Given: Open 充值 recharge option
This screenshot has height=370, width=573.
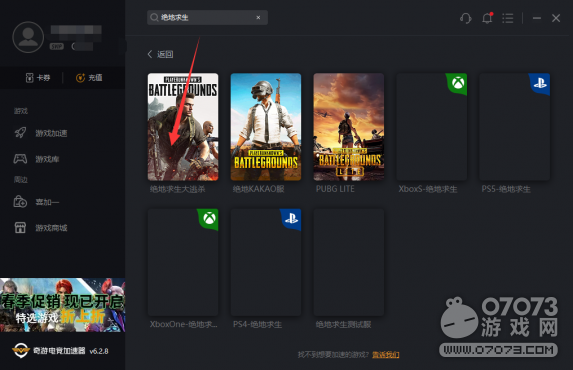Looking at the screenshot, I should click(89, 78).
